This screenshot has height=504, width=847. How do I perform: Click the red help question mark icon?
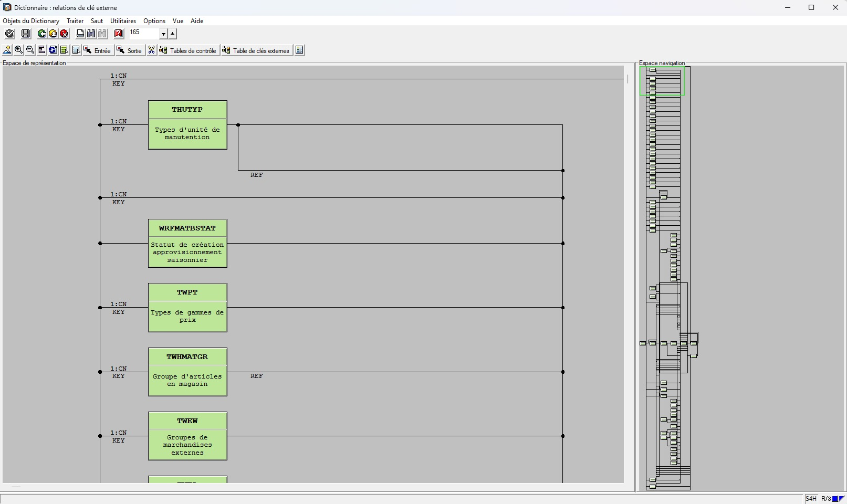point(119,34)
